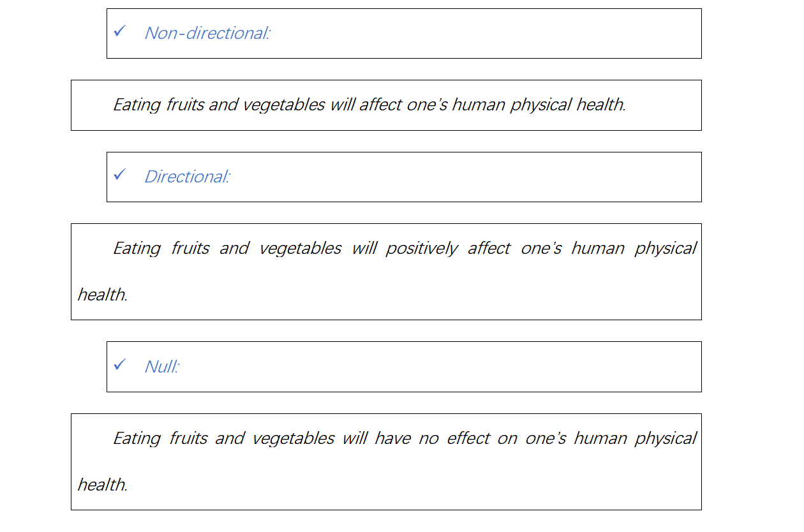Click "physical" in the Non-directional example sentence

[540, 105]
